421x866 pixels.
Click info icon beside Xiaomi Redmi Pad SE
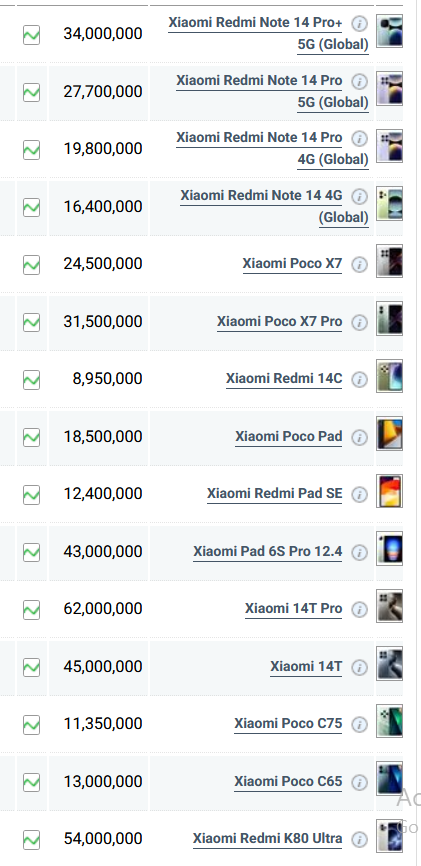pyautogui.click(x=360, y=494)
